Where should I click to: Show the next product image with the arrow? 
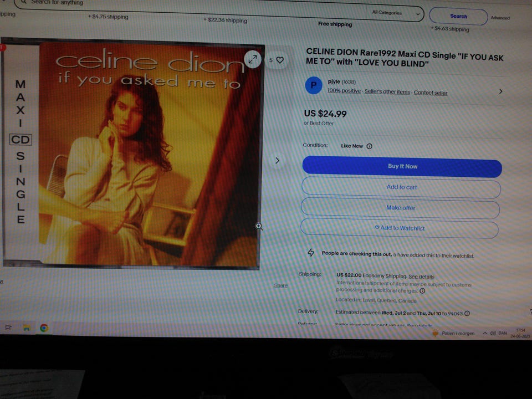click(x=277, y=161)
